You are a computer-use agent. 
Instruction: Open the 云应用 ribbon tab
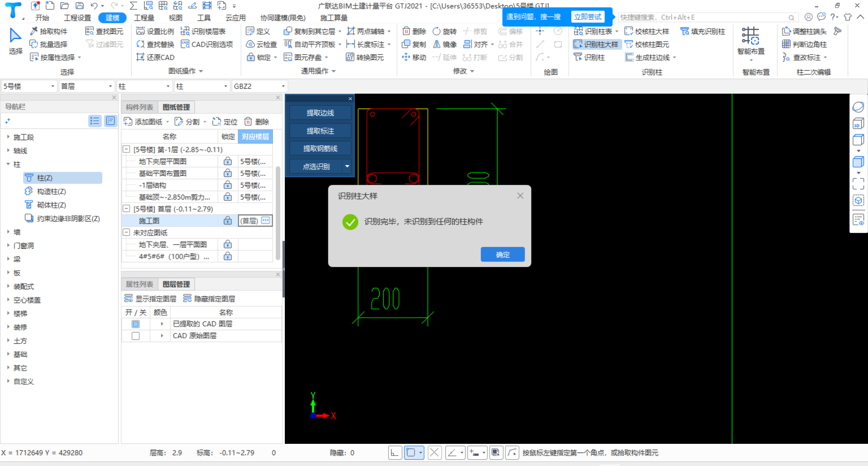pos(236,18)
